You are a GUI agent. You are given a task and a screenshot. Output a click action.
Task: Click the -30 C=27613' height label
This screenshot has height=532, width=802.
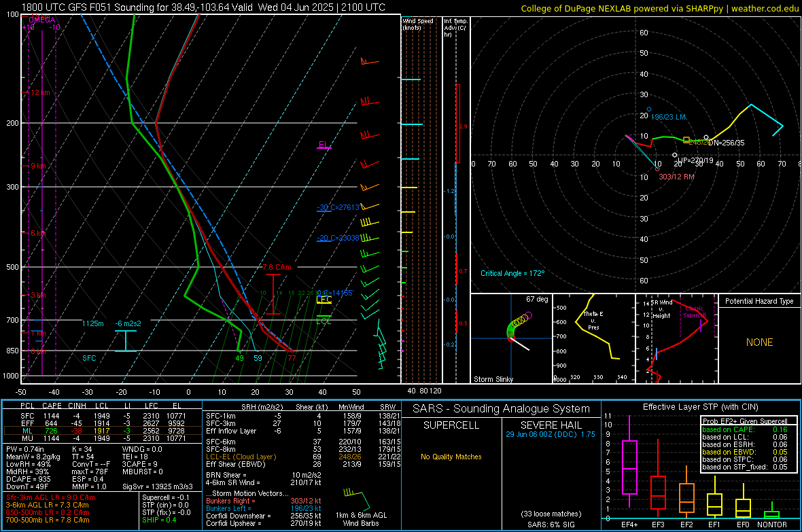tap(338, 207)
